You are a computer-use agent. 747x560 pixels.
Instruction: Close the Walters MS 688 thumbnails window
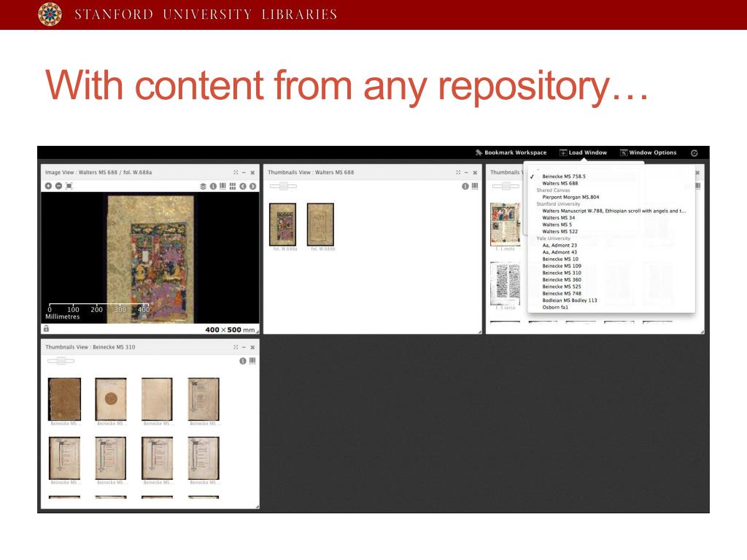475,172
